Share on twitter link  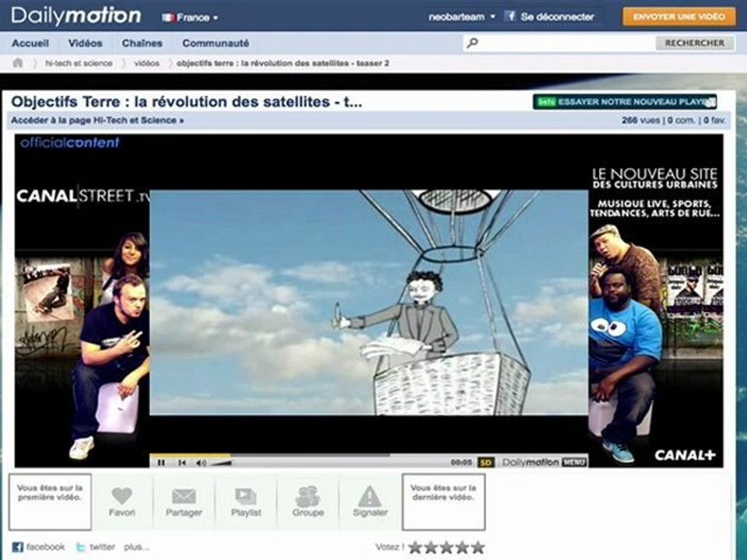click(x=96, y=547)
